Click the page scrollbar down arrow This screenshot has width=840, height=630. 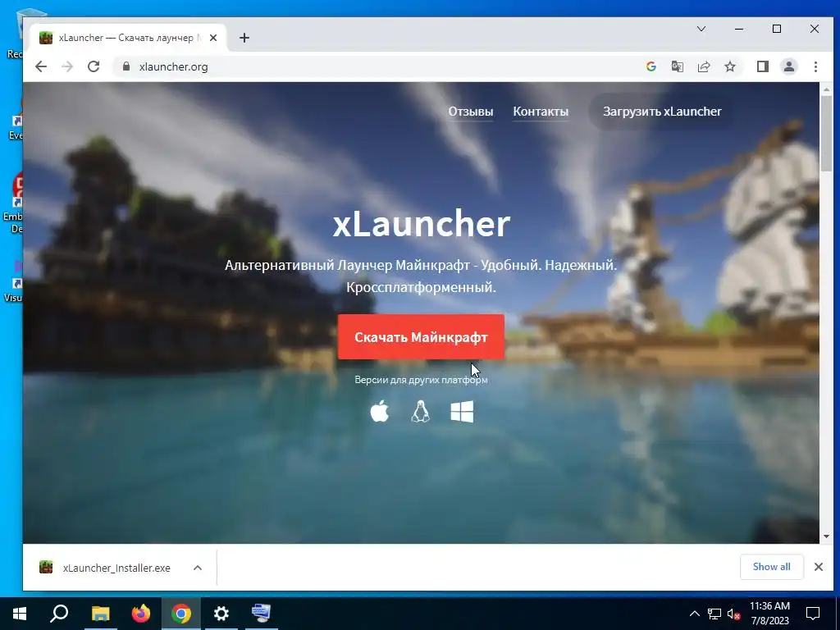click(x=826, y=536)
